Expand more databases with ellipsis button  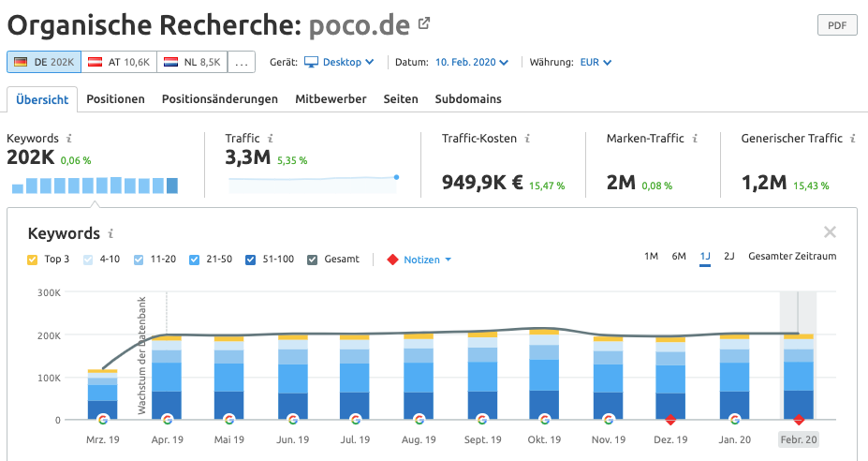242,62
